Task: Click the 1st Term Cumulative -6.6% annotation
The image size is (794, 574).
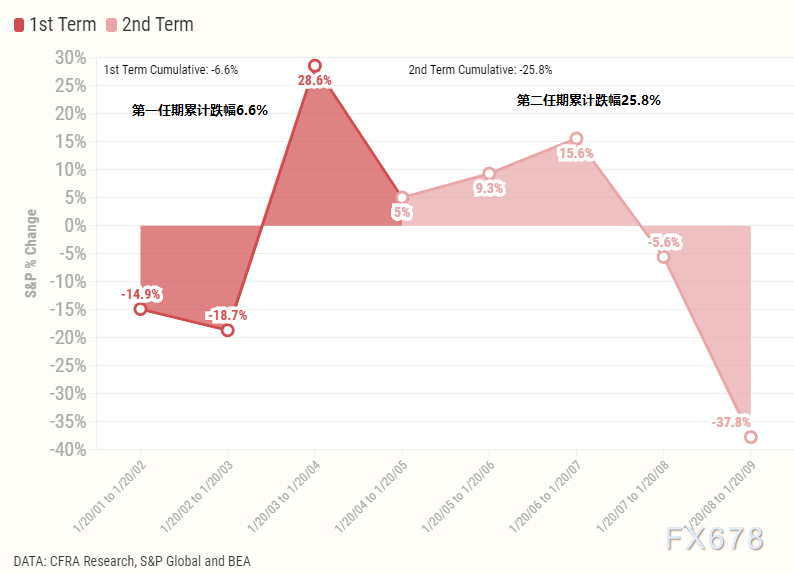Action: pos(171,70)
